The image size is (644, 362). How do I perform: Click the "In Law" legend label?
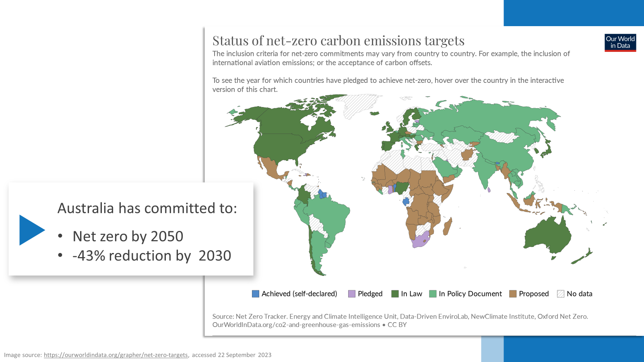tap(412, 294)
